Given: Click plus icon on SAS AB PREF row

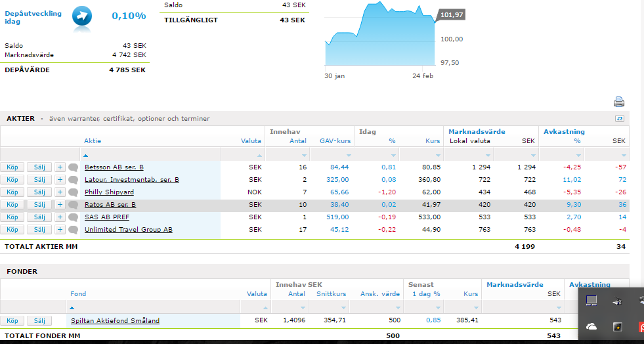Looking at the screenshot, I should pyautogui.click(x=60, y=217).
